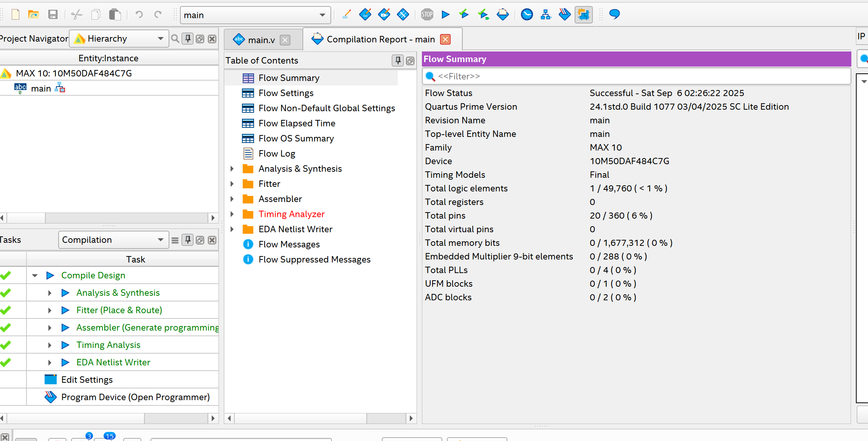The image size is (868, 441).
Task: Open Flow Elapsed Time report
Action: tap(297, 123)
